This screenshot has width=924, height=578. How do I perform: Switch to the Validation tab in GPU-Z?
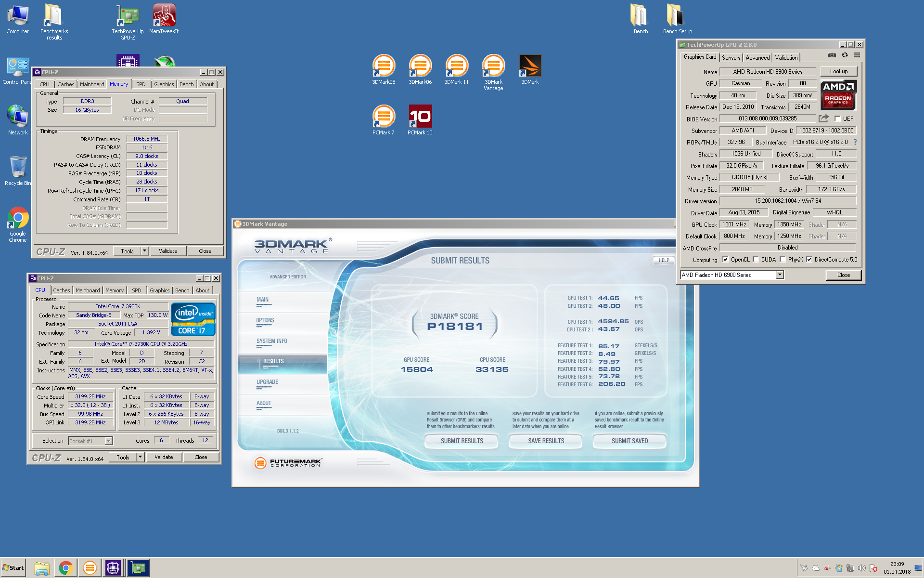pos(786,57)
